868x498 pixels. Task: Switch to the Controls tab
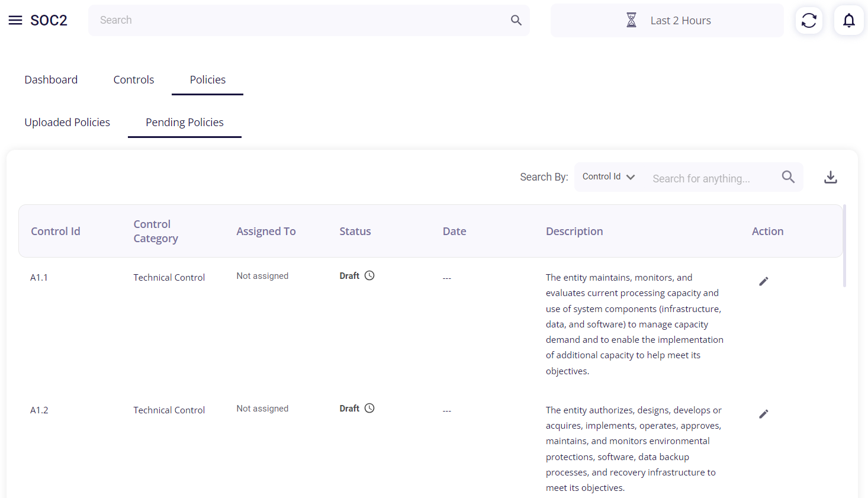pos(134,79)
